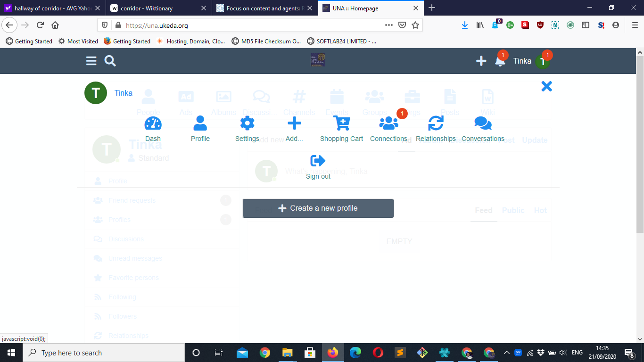This screenshot has height=362, width=644.
Task: Expand the Add... submenu
Action: pyautogui.click(x=294, y=124)
